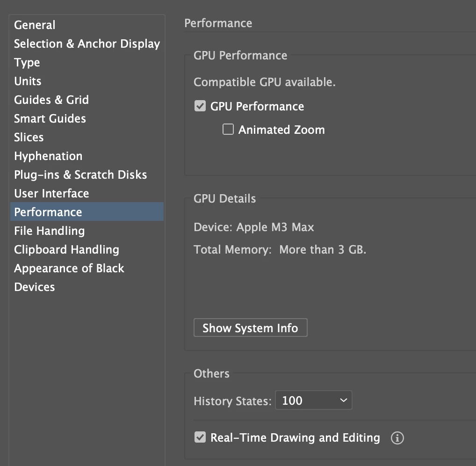The image size is (476, 466).
Task: Open Guides & Grid settings
Action: click(51, 100)
